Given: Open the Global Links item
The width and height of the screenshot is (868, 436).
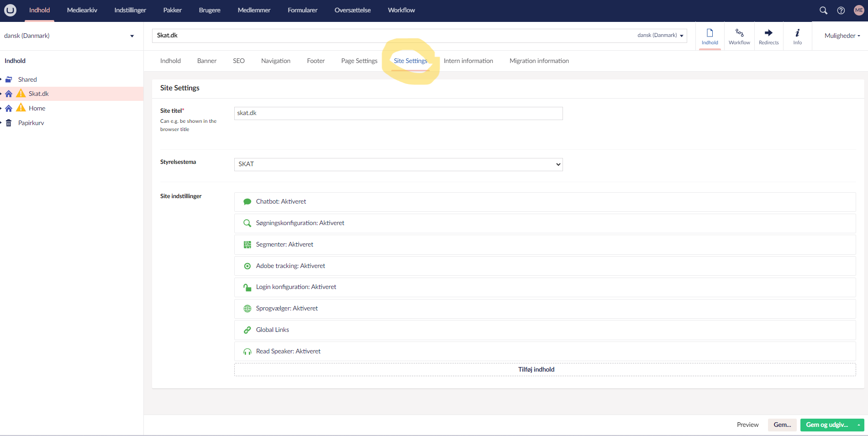Looking at the screenshot, I should pyautogui.click(x=272, y=330).
